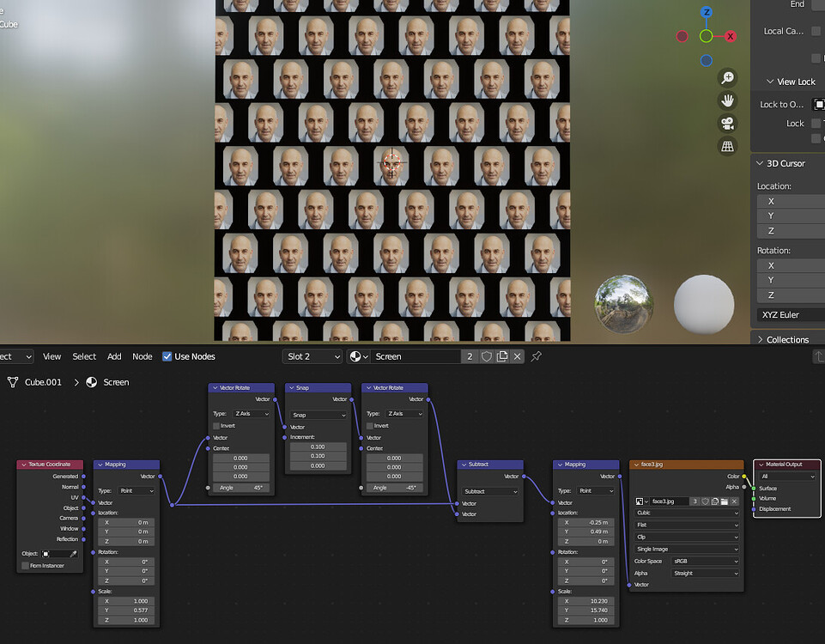The image size is (825, 644).
Task: Toggle fake user shield for Screen material
Action: pyautogui.click(x=487, y=356)
